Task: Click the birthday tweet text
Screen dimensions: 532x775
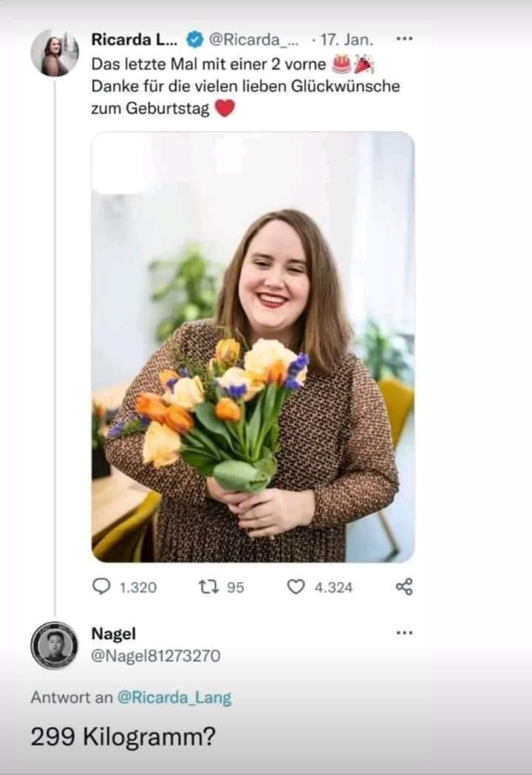Action: 244,86
